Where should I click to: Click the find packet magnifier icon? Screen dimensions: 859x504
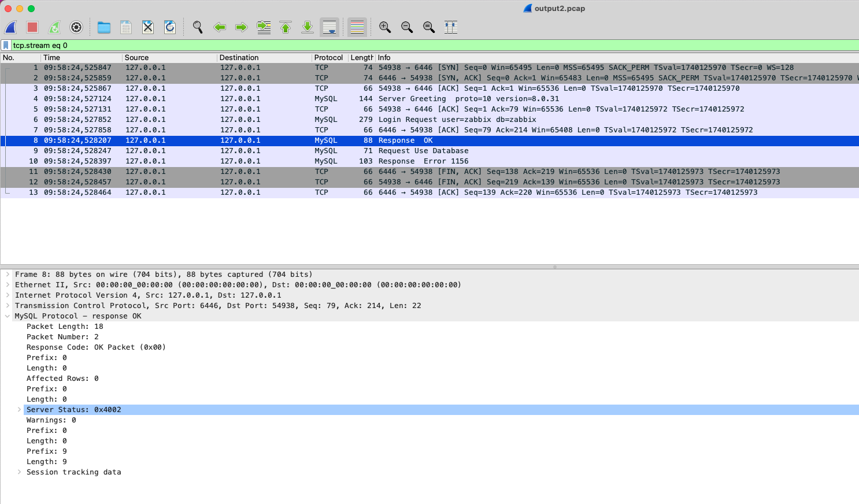[198, 27]
